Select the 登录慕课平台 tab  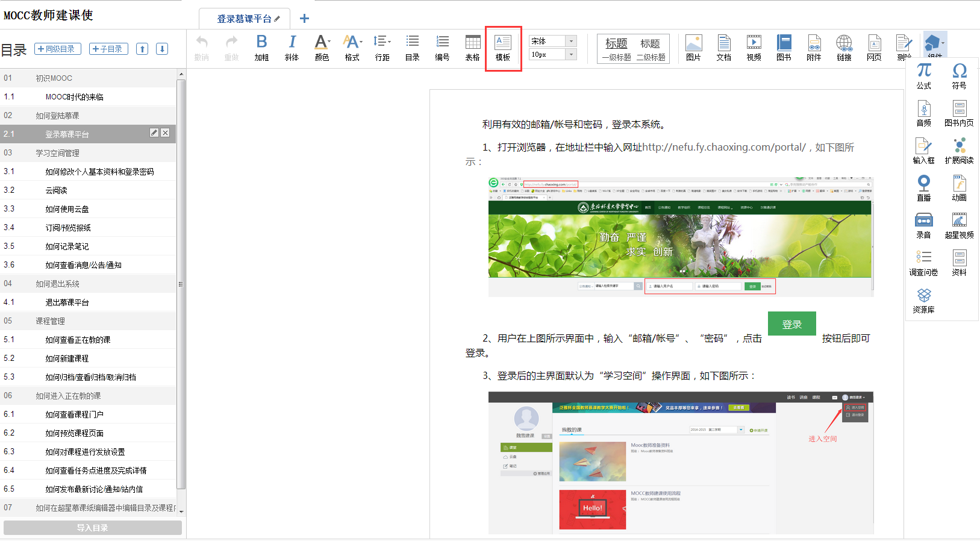pos(244,19)
